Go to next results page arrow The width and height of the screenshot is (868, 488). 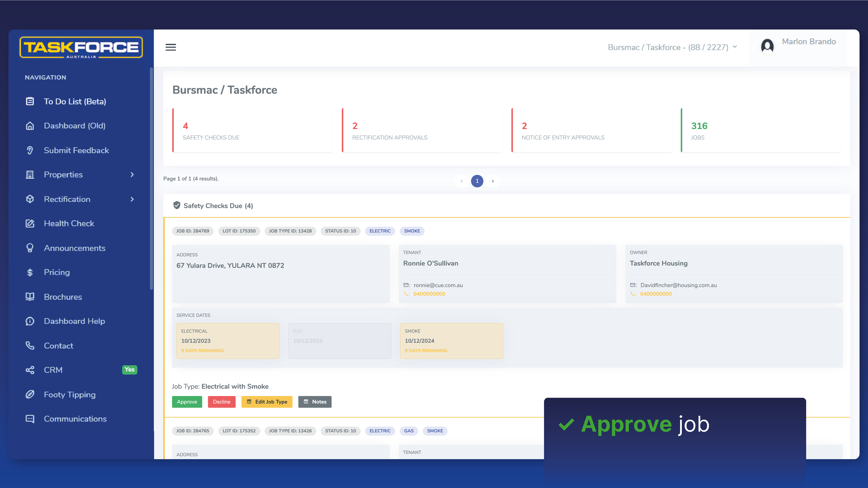coord(493,181)
